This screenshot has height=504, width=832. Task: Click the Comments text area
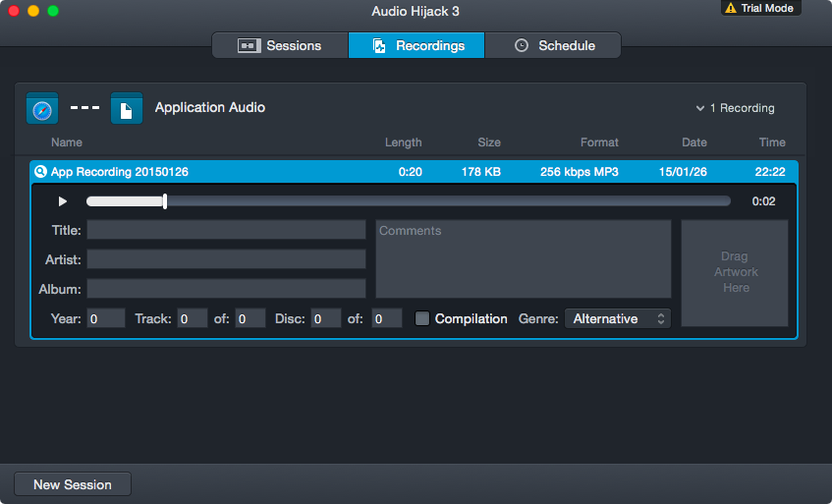[524, 259]
